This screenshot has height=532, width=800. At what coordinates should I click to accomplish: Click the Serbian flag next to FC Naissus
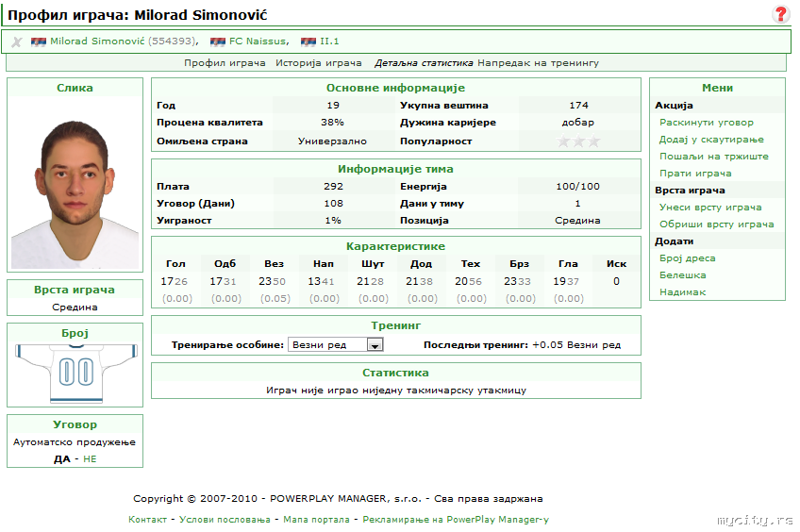pyautogui.click(x=218, y=42)
